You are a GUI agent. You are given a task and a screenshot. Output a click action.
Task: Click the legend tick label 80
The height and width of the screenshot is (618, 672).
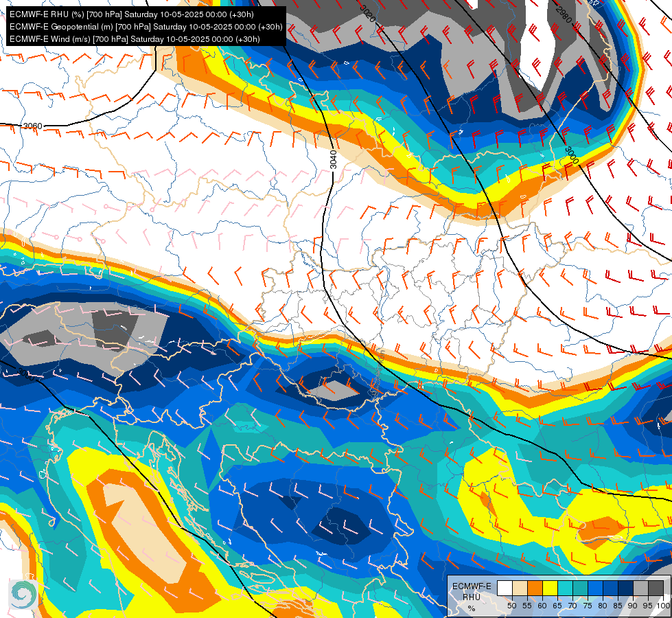pos(603,606)
